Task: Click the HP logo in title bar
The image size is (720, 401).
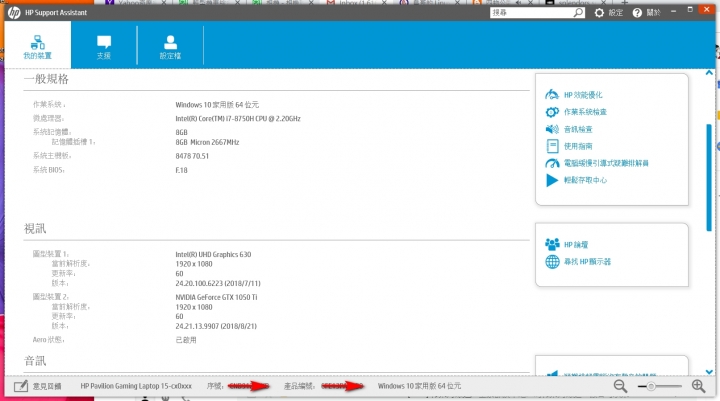Action: [14, 12]
